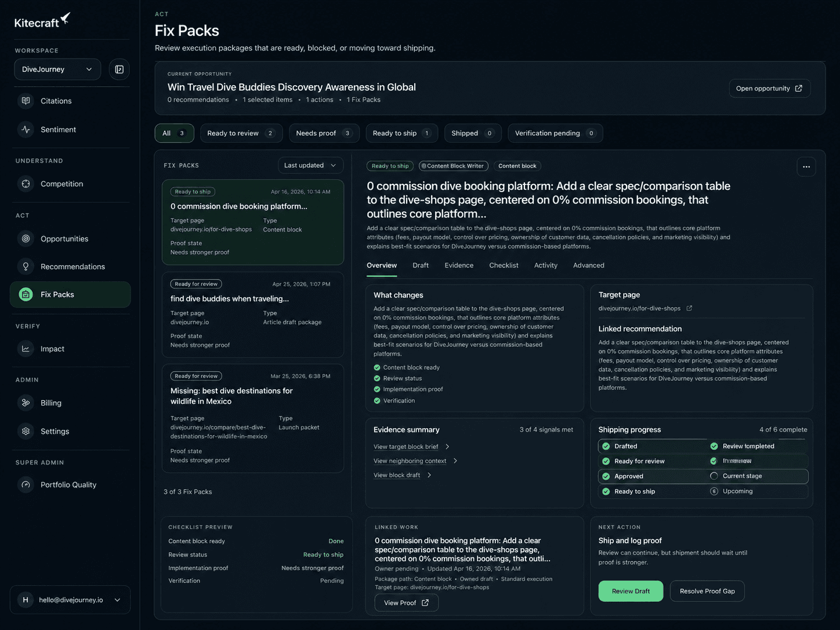Filter by Ready to ship chip

click(402, 133)
